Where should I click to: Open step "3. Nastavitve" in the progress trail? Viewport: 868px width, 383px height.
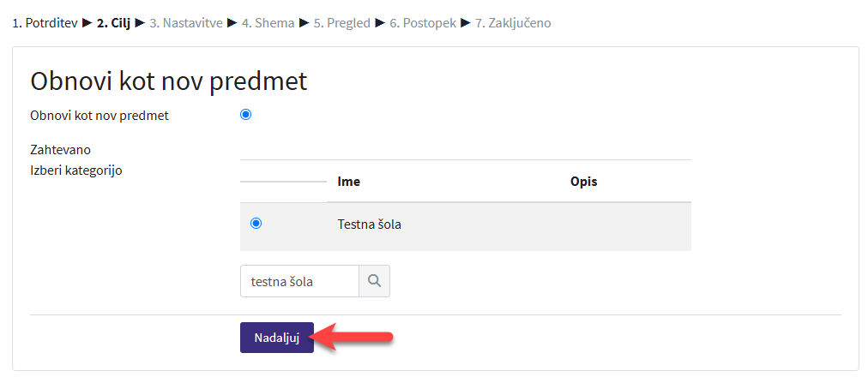click(x=186, y=23)
